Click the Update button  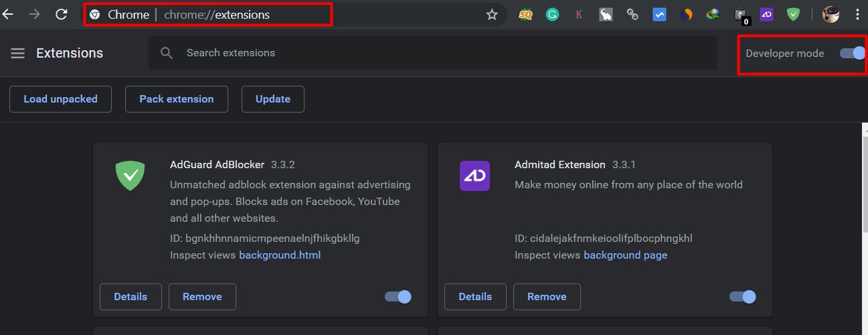(273, 99)
